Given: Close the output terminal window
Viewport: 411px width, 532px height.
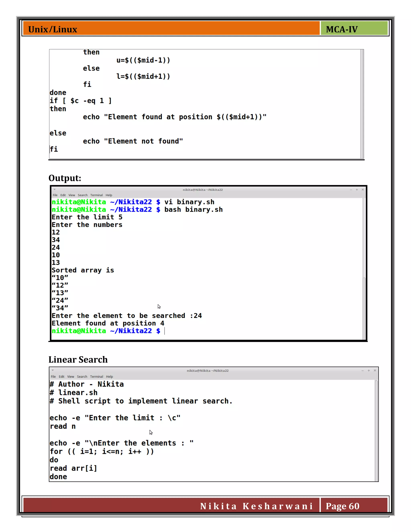Looking at the screenshot, I should click(x=363, y=190).
